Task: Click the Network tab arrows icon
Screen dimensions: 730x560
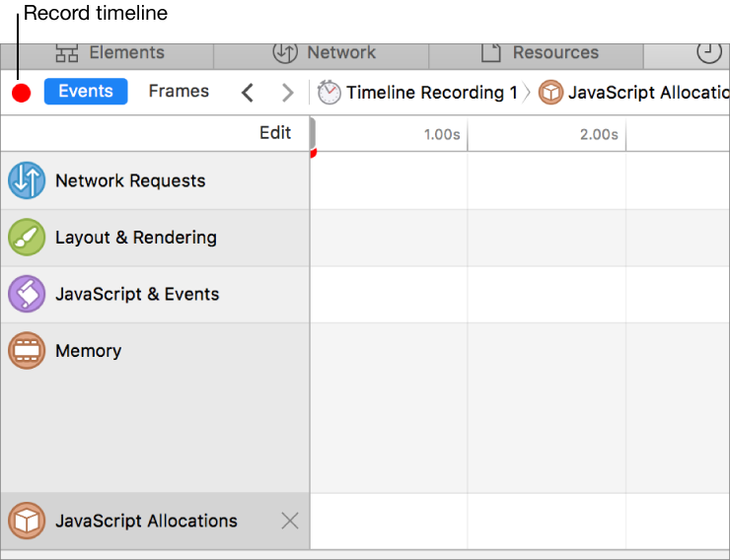Action: (x=285, y=52)
